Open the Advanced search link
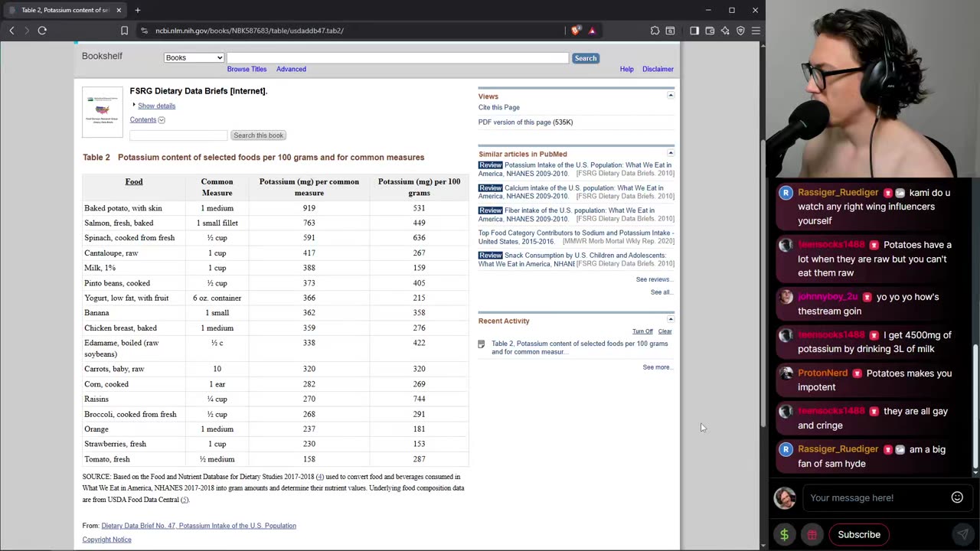980x551 pixels. tap(291, 69)
